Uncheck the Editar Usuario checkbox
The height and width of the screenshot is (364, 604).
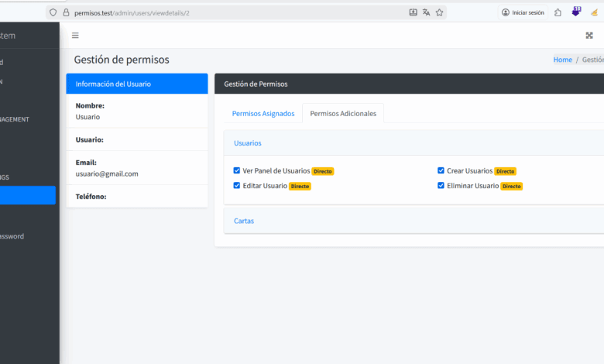(x=237, y=186)
